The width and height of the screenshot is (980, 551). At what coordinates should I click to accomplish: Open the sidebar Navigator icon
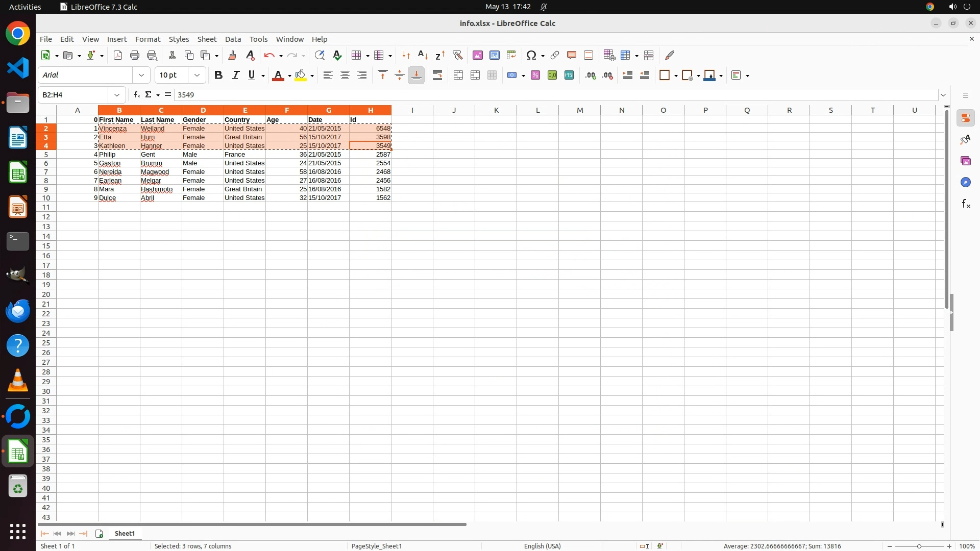965,182
